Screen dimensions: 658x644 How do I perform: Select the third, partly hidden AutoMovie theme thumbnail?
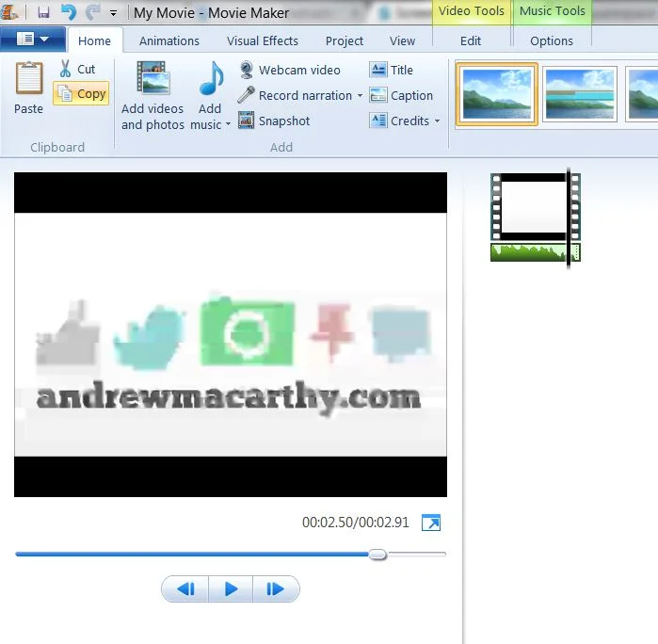pyautogui.click(x=642, y=94)
